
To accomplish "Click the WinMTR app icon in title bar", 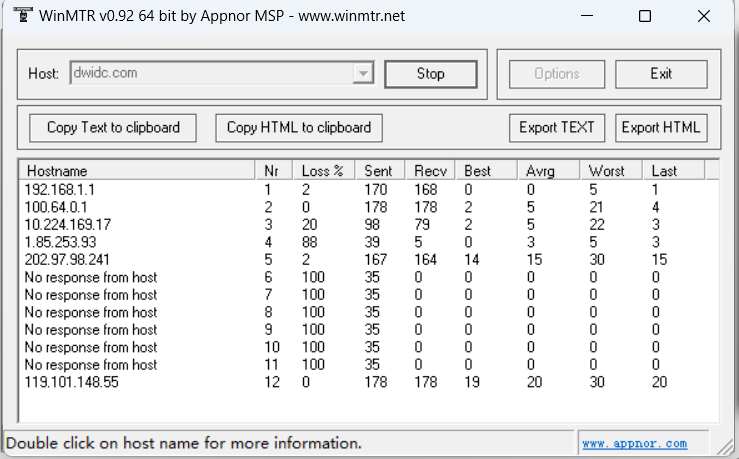I will [23, 15].
